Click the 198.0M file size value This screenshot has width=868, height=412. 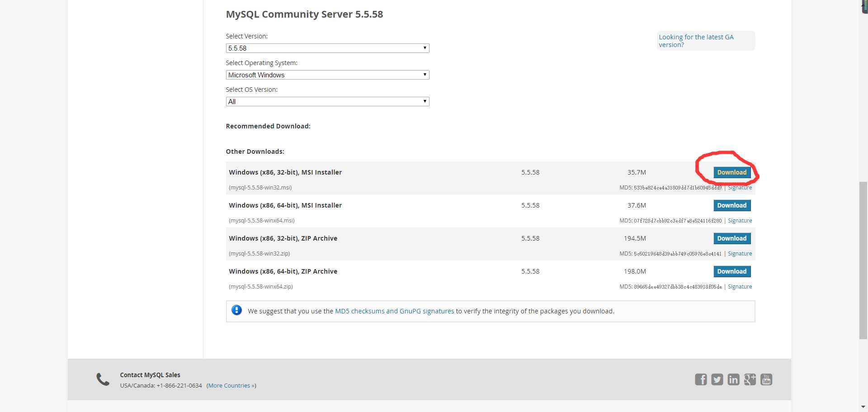[x=635, y=271]
